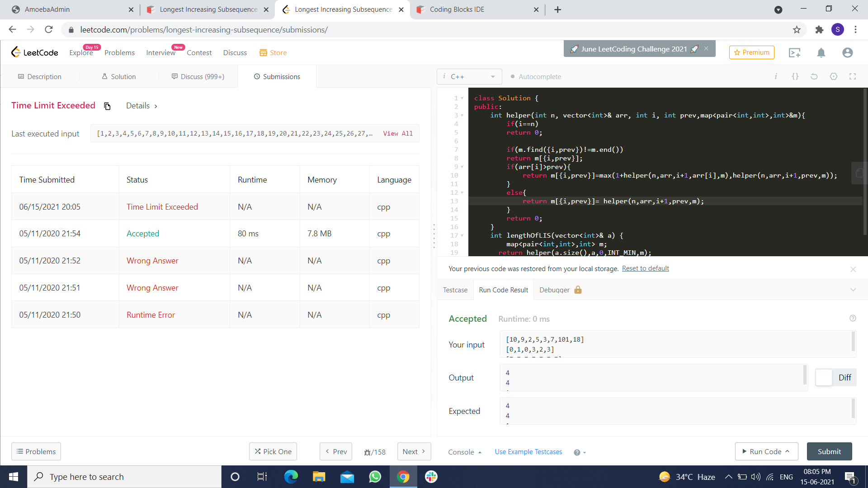868x488 pixels.
Task: Toggle the Autocomplete option
Action: (536, 77)
